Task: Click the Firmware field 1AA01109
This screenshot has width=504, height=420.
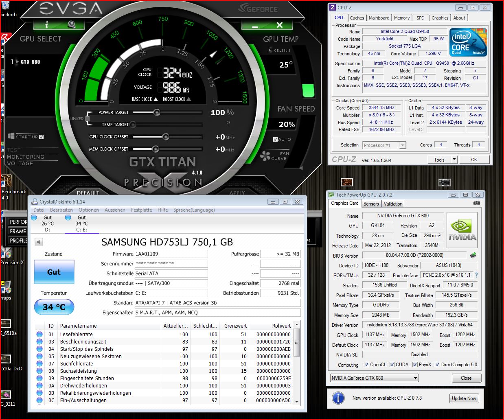Action: pos(171,254)
